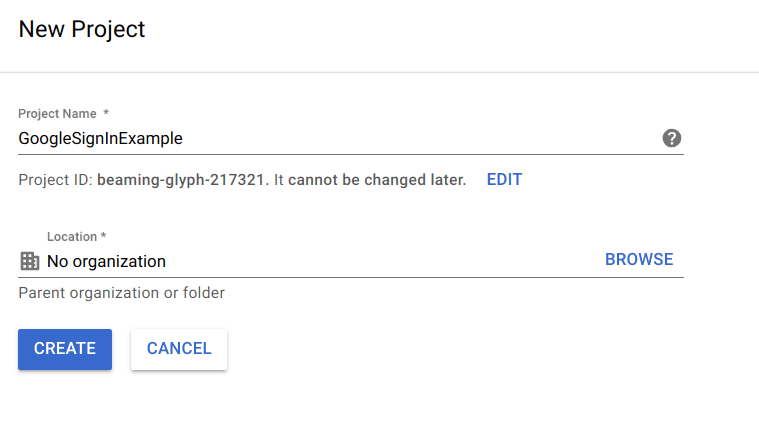Click the cannot be changed later warning text
Screen dimensions: 759x447
tap(377, 180)
